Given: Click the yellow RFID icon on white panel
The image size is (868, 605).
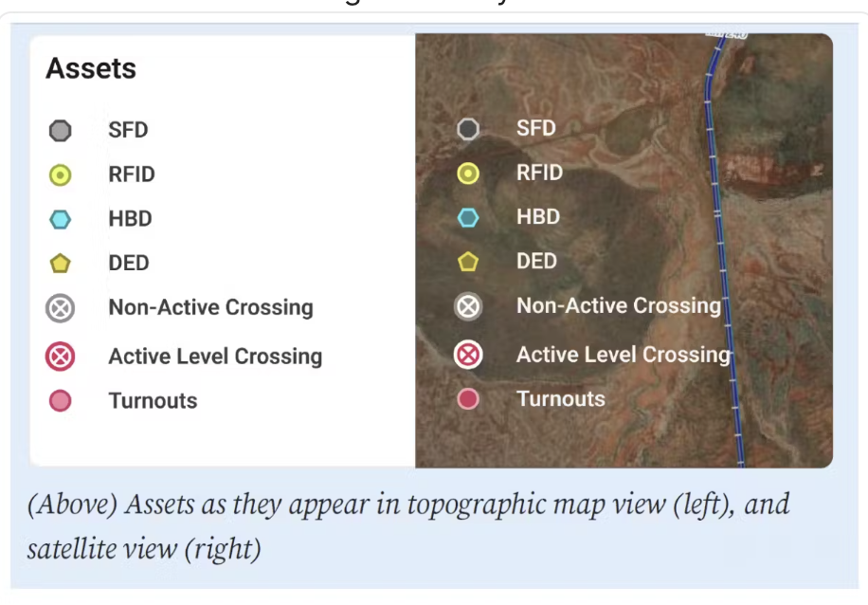Looking at the screenshot, I should [x=61, y=175].
